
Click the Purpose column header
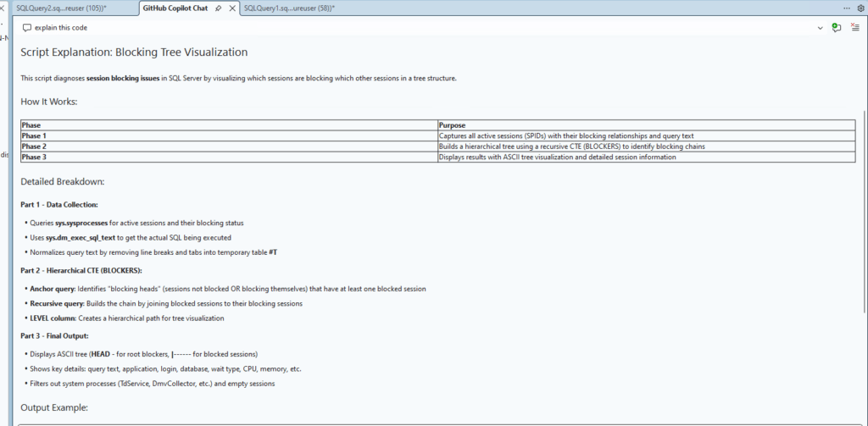[453, 125]
